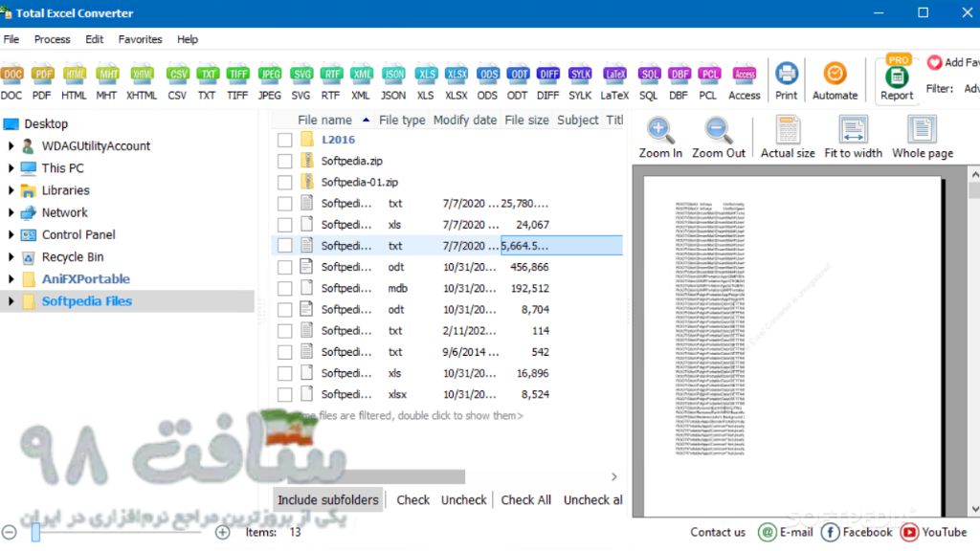
Task: Zoom Out of the preview
Action: (x=718, y=138)
